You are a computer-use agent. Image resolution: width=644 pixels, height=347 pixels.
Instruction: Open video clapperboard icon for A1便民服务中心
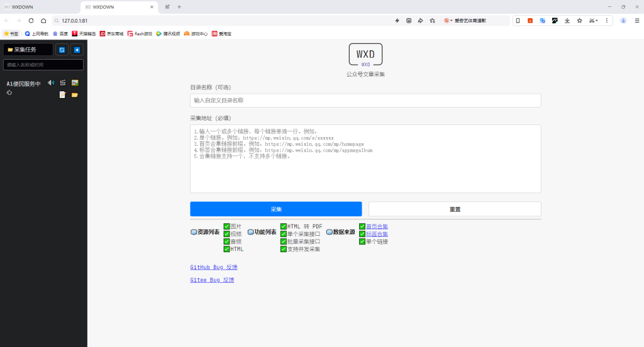(x=63, y=83)
